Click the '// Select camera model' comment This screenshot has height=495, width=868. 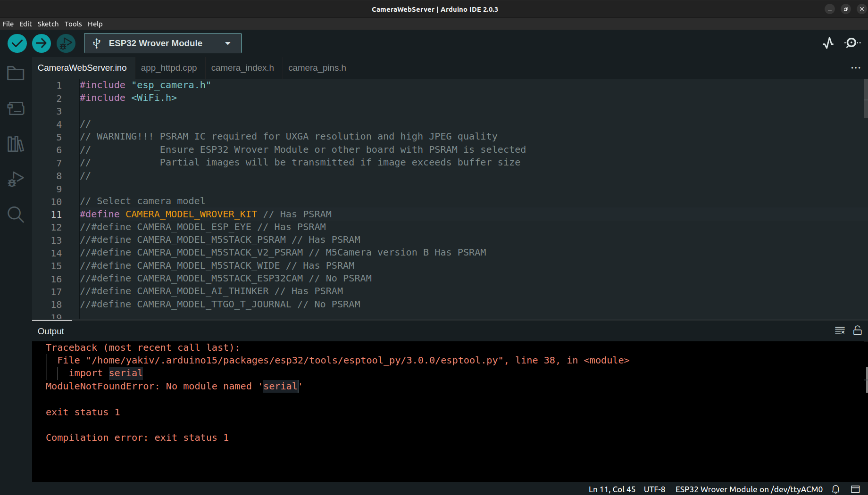click(x=142, y=201)
